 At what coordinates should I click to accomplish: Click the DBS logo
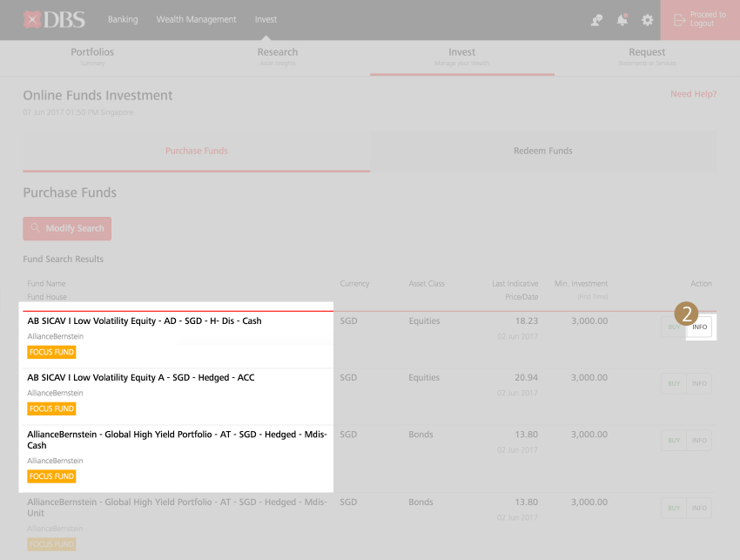(54, 20)
